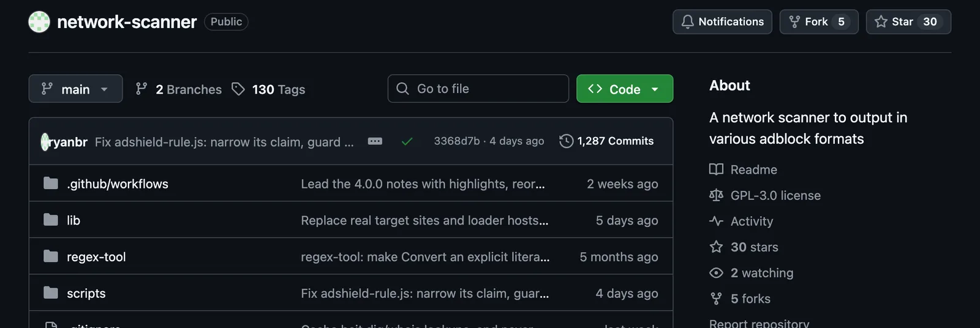Click the star icon in Star button
Screen dimensions: 980x328
(x=881, y=22)
